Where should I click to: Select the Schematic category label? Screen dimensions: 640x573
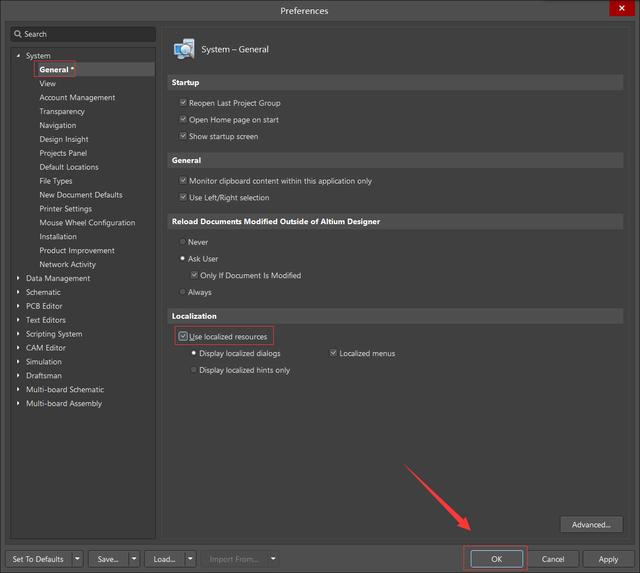43,292
